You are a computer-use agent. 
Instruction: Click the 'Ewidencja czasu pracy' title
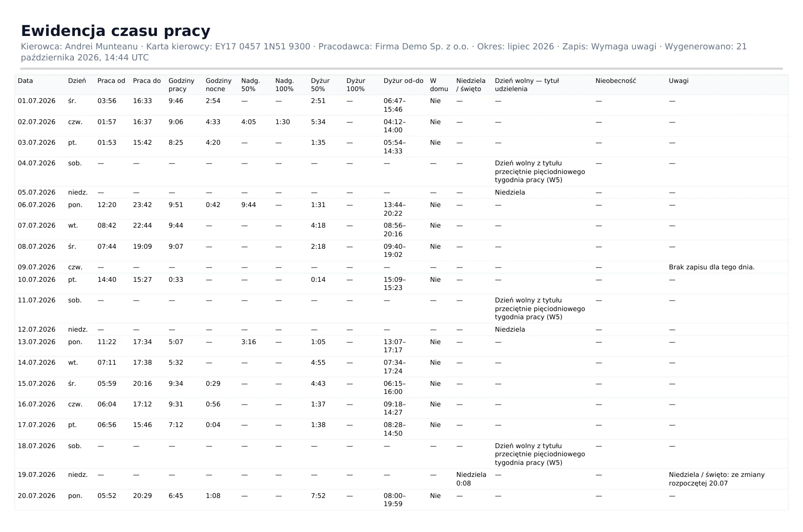tap(116, 31)
